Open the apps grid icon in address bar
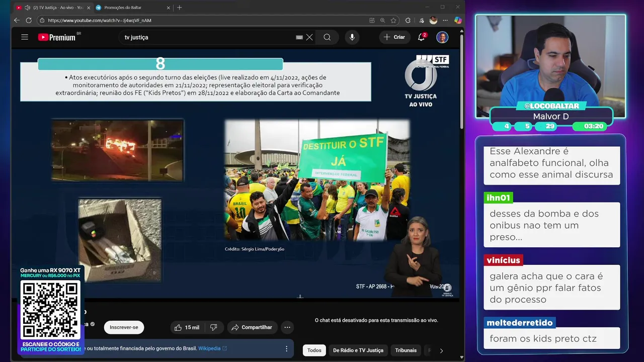The height and width of the screenshot is (362, 644). tap(372, 21)
